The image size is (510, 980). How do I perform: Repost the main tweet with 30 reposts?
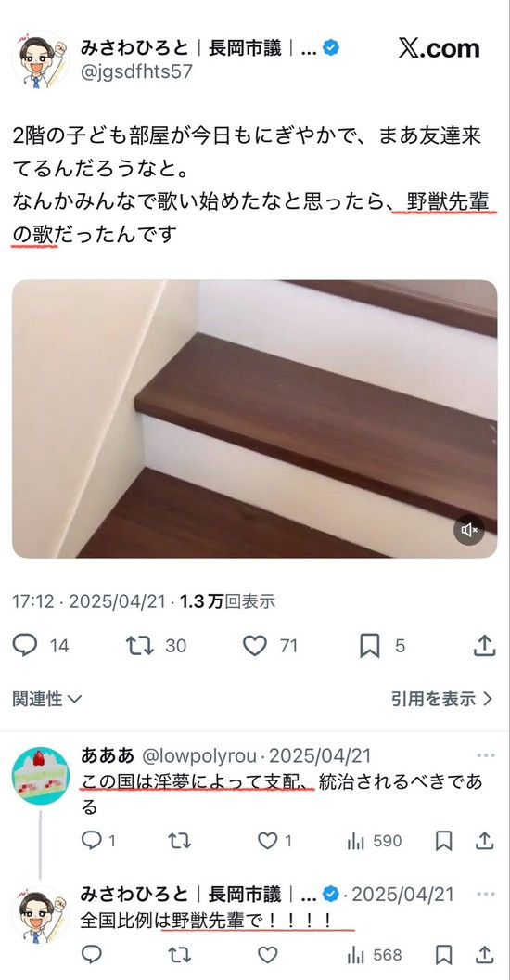pos(140,646)
